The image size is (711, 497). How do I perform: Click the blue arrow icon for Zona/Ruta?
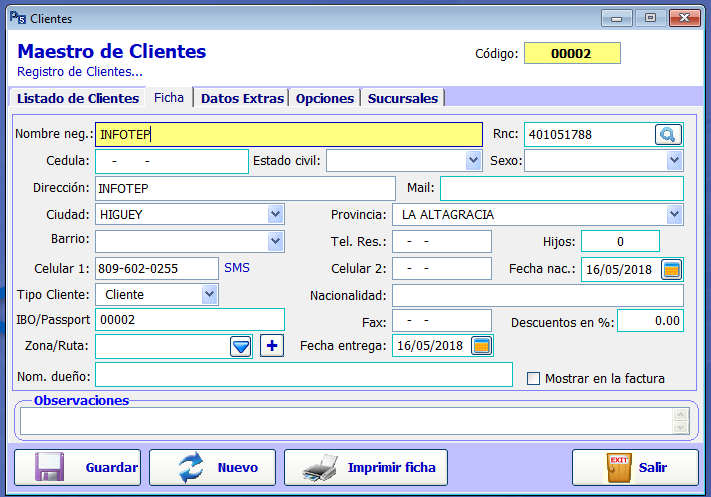click(240, 346)
